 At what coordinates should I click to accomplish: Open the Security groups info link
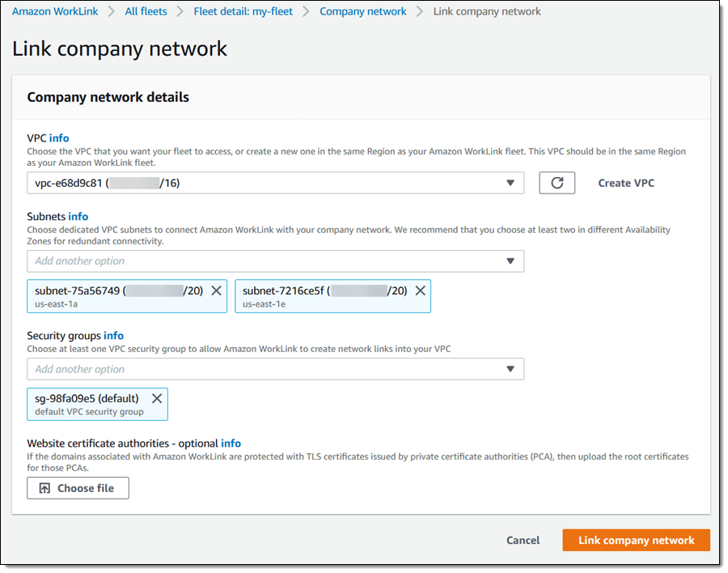tap(113, 335)
